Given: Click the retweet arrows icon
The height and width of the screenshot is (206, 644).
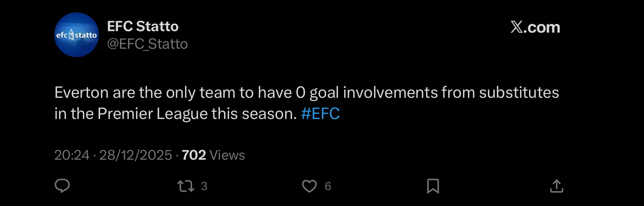Looking at the screenshot, I should click(x=185, y=186).
